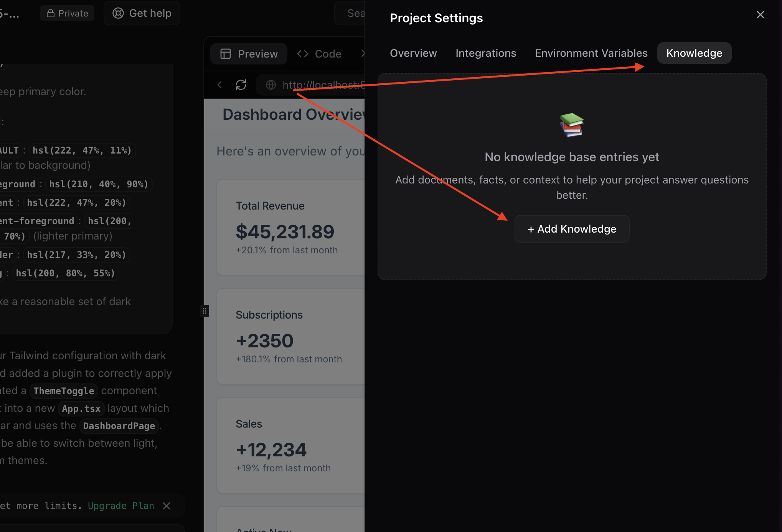This screenshot has width=782, height=532.
Task: Click the Upgrade Plan link
Action: click(121, 506)
